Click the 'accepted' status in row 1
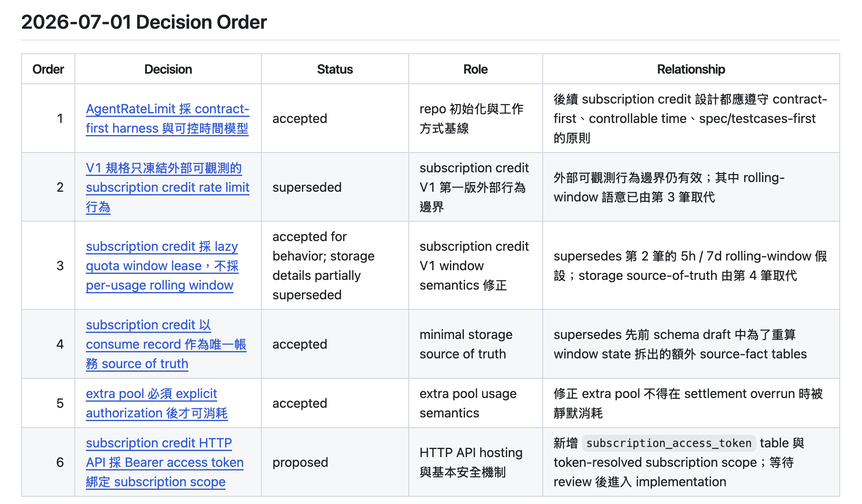 [x=300, y=119]
